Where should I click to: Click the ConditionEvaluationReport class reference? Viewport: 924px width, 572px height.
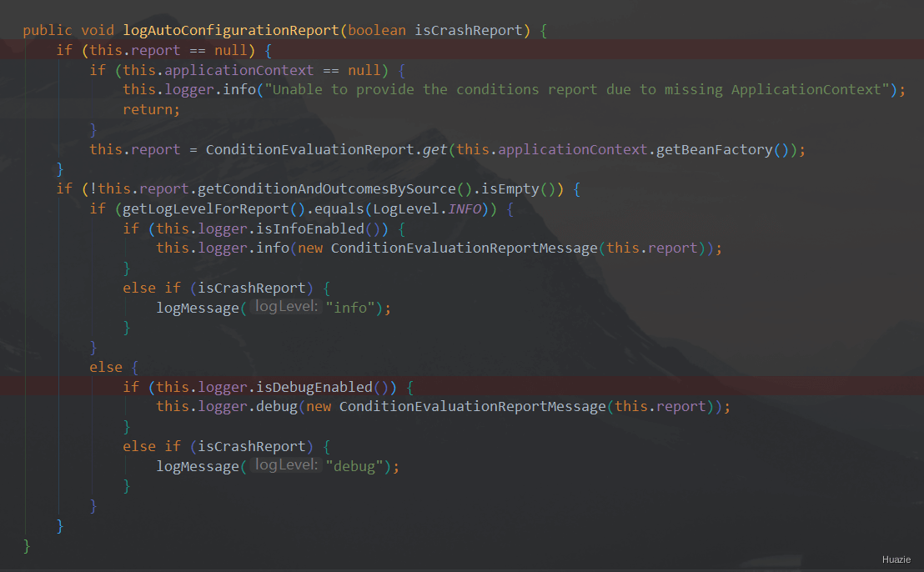[x=310, y=149]
